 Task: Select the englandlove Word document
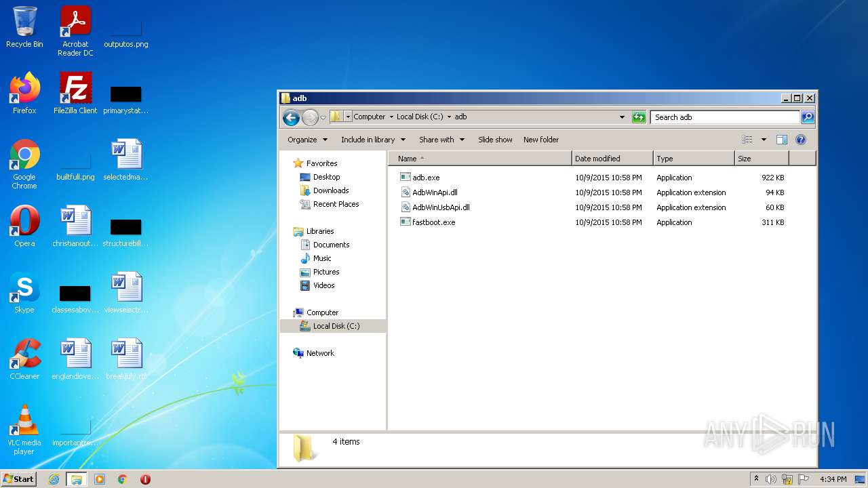[x=75, y=359]
